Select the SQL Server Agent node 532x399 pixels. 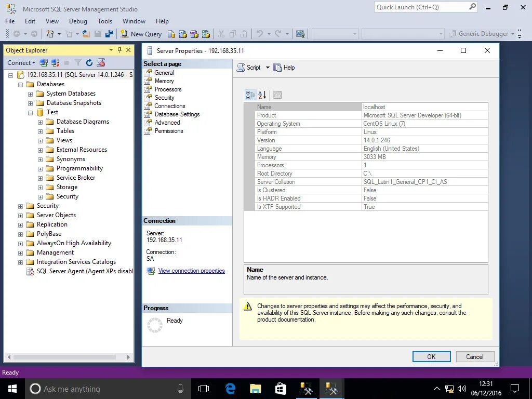click(x=85, y=271)
